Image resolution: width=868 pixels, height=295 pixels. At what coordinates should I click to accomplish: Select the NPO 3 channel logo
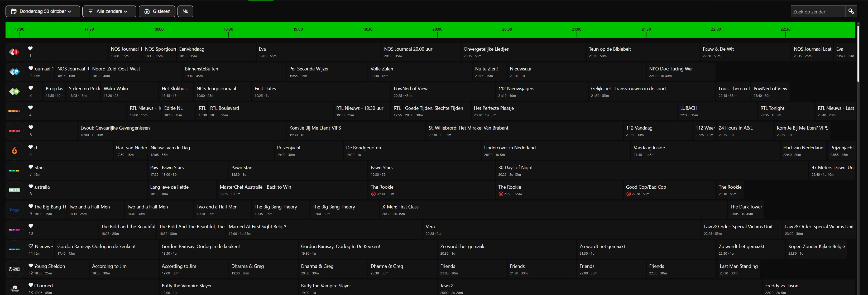14,92
